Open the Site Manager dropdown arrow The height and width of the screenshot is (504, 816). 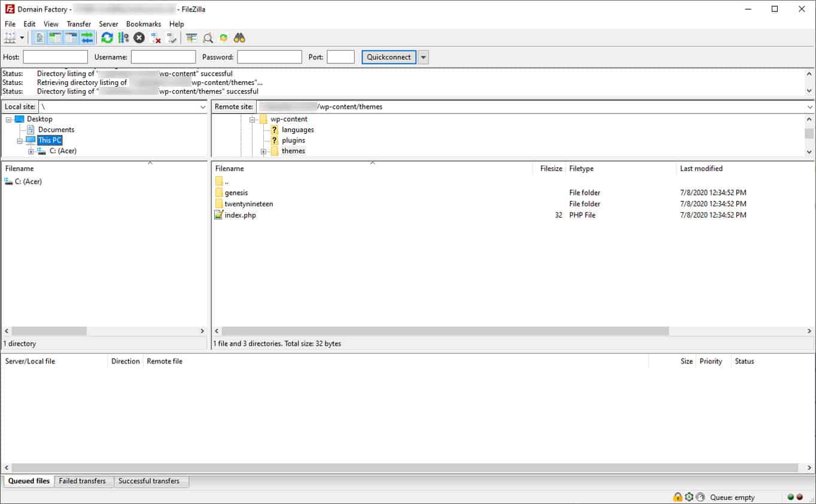tap(22, 38)
